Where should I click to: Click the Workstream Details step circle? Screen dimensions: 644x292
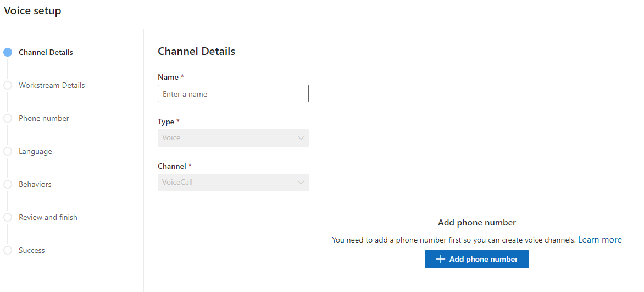(8, 85)
